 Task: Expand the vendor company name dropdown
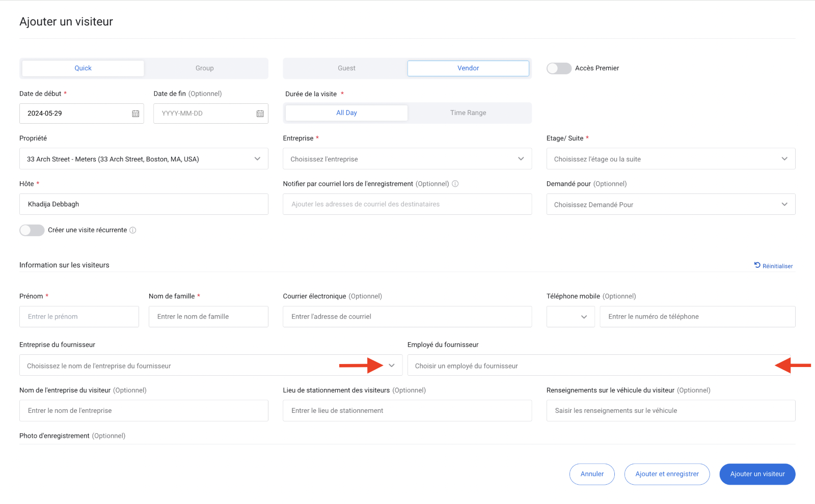click(x=391, y=366)
